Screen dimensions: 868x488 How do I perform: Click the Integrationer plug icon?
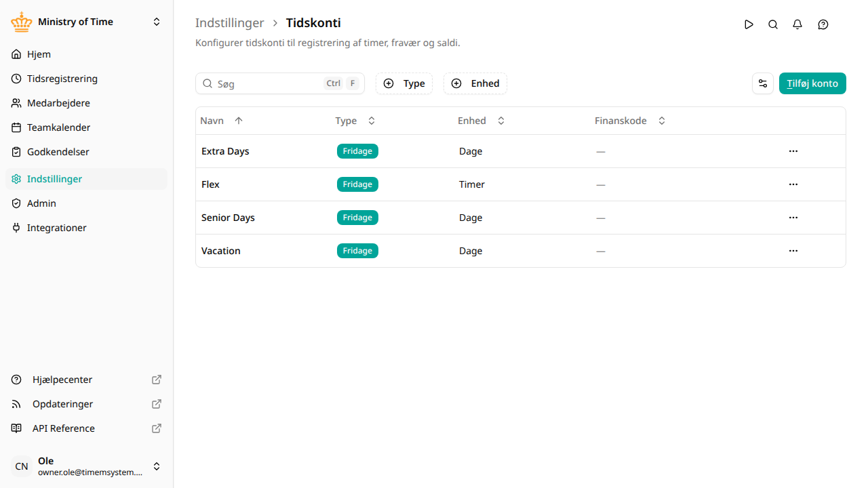coord(16,228)
